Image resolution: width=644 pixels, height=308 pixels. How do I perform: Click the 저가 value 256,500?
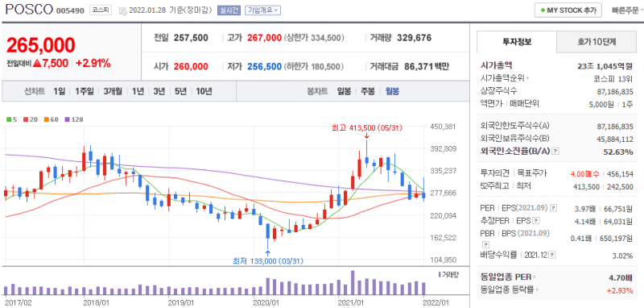264,66
